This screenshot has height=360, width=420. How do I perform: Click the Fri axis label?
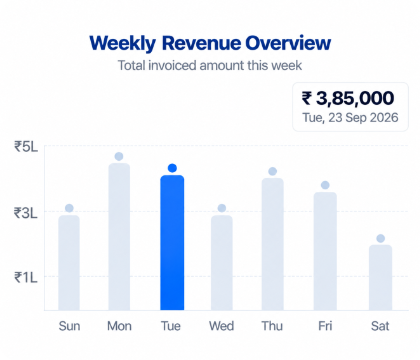coord(325,326)
